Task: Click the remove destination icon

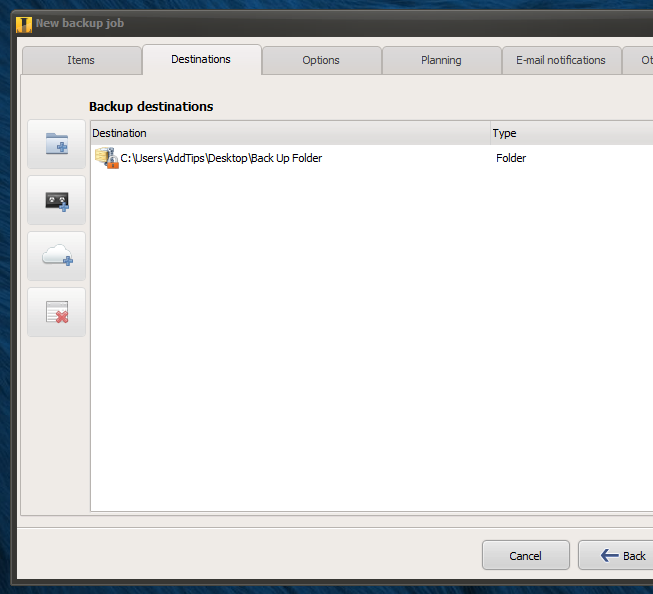Action: pyautogui.click(x=57, y=312)
